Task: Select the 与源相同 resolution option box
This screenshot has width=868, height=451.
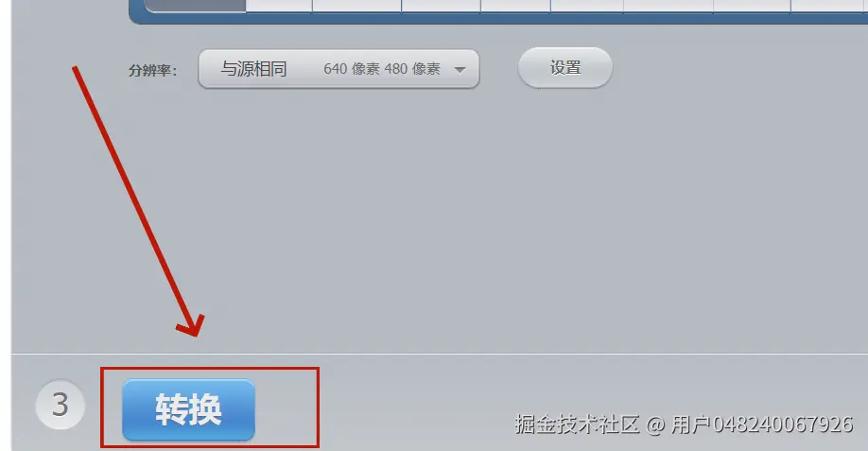Action: point(339,69)
